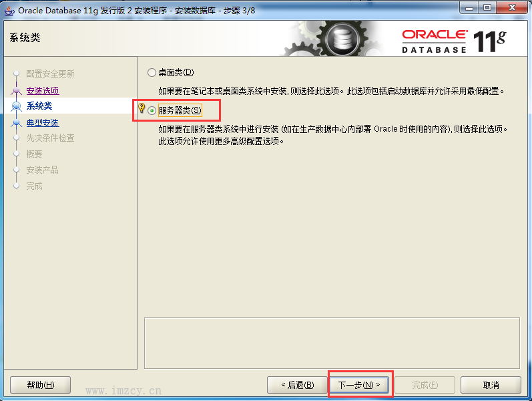Select the 桌面类(D) radio button
532x401 pixels.
click(x=152, y=72)
